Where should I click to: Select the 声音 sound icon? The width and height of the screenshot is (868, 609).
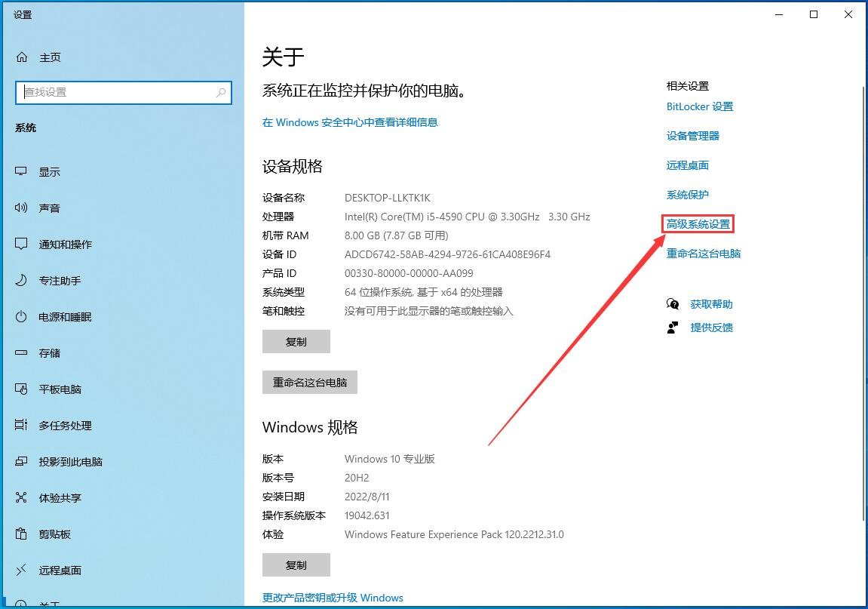pos(22,208)
